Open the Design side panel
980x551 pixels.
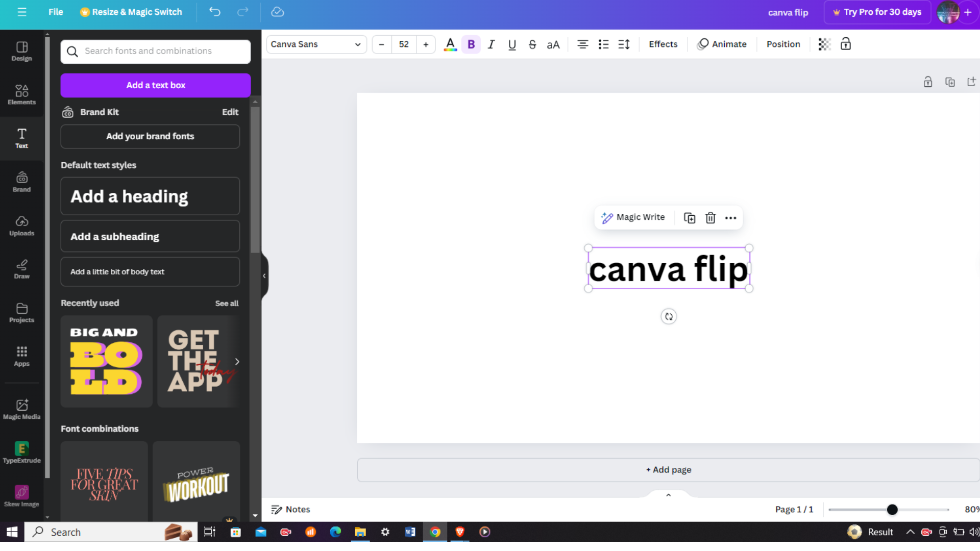click(21, 51)
